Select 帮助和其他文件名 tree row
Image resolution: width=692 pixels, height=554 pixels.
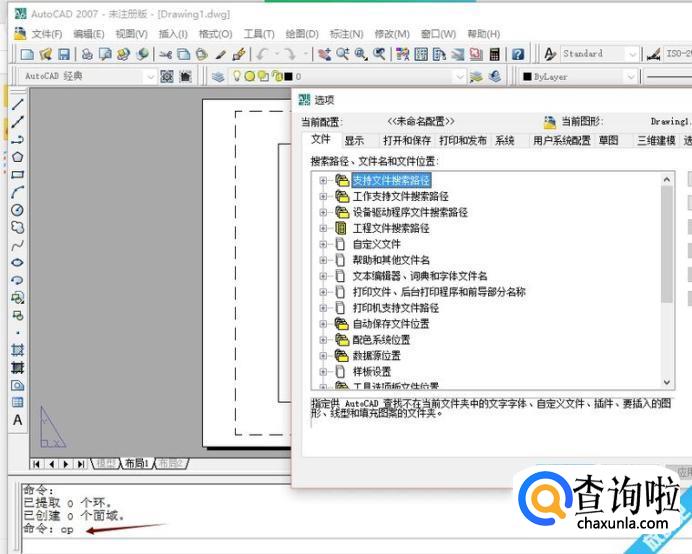[391, 260]
